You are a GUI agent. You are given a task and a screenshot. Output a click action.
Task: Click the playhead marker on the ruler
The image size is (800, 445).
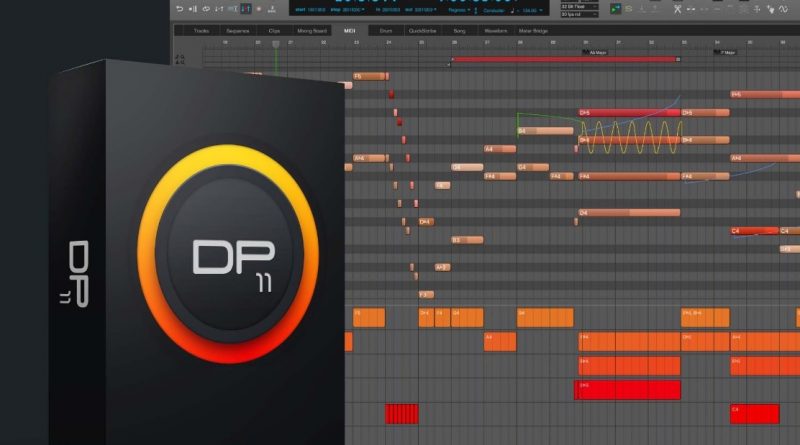coord(276,44)
